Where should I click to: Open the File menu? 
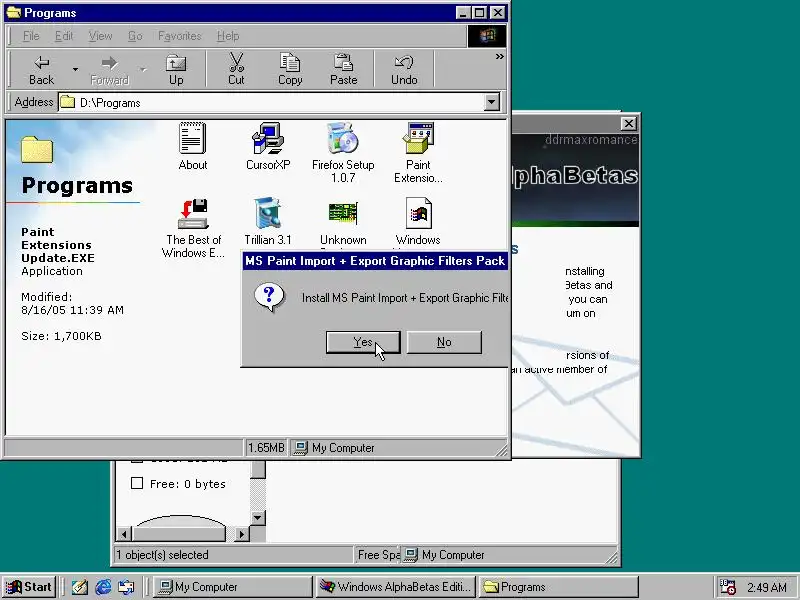[31, 36]
